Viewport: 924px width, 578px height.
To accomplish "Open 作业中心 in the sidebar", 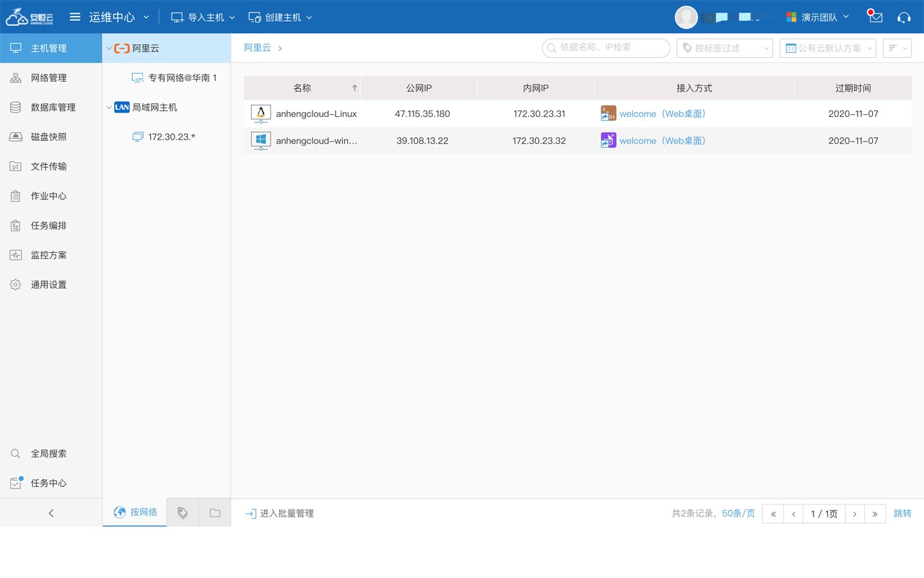I will tap(51, 197).
